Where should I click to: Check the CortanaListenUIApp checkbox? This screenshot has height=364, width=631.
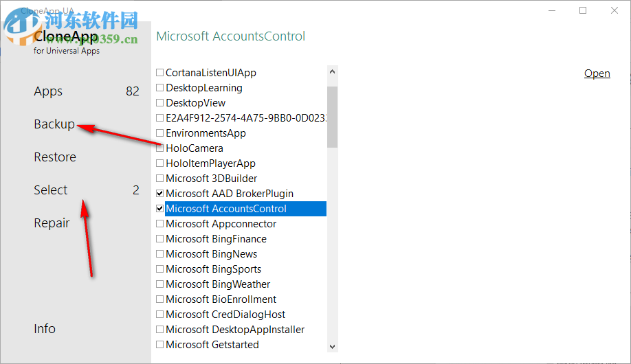(160, 73)
